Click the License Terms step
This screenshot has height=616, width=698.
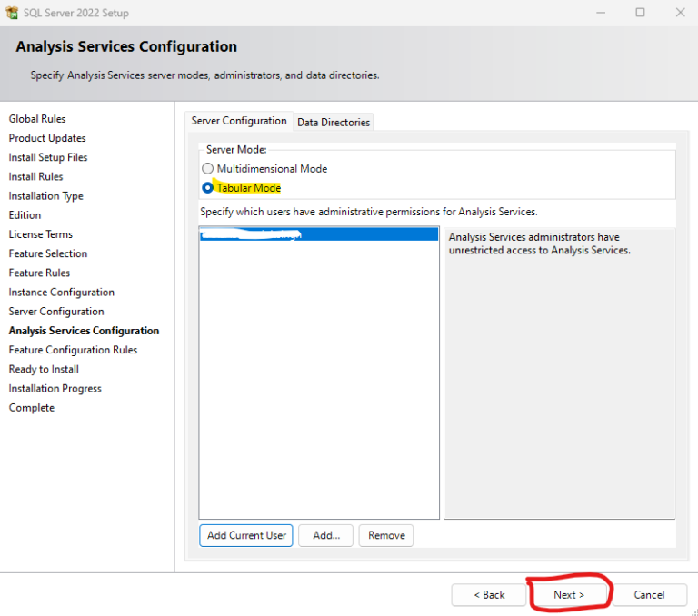(41, 234)
